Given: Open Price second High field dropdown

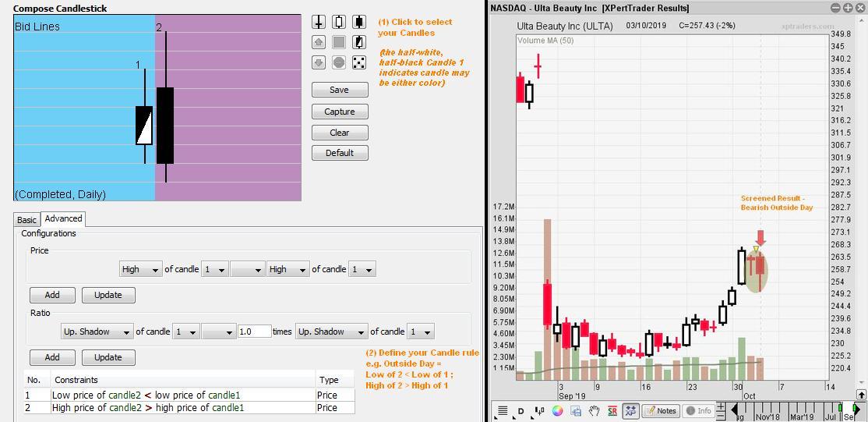Looking at the screenshot, I should [288, 269].
